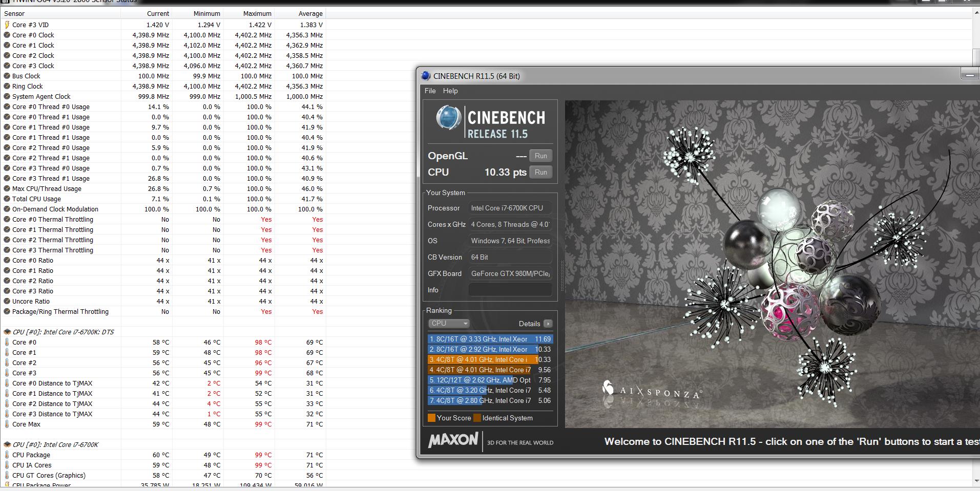Open the Cinebench File menu
This screenshot has height=491, width=980.
pyautogui.click(x=430, y=91)
